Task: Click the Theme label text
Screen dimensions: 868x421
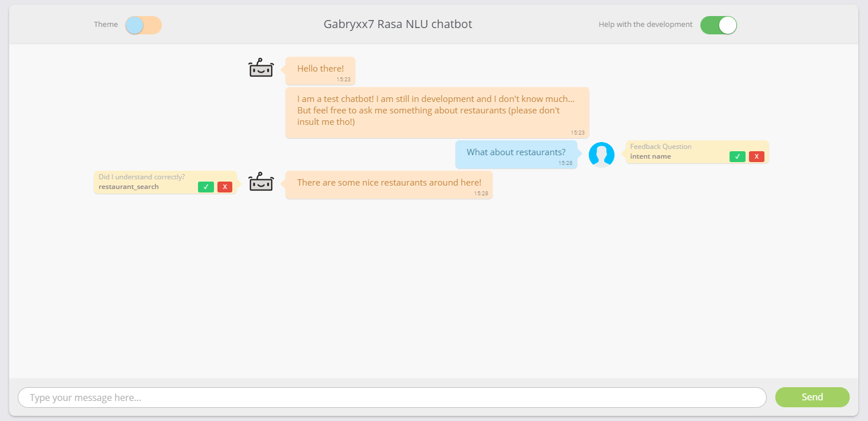Action: tap(106, 25)
